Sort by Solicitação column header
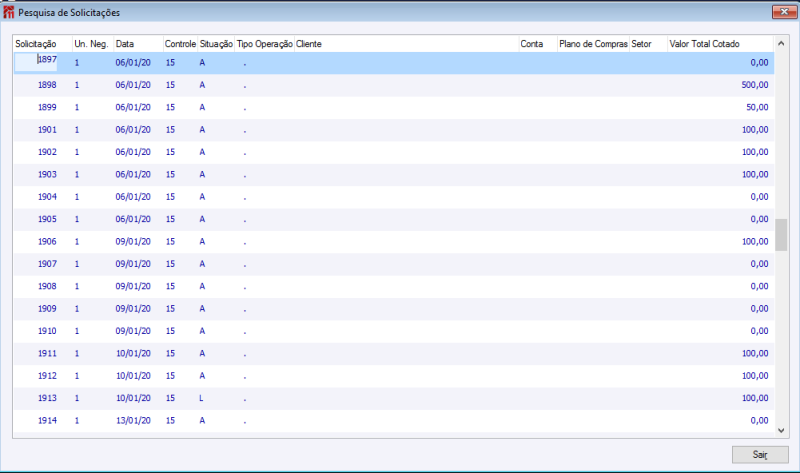 pyautogui.click(x=36, y=44)
